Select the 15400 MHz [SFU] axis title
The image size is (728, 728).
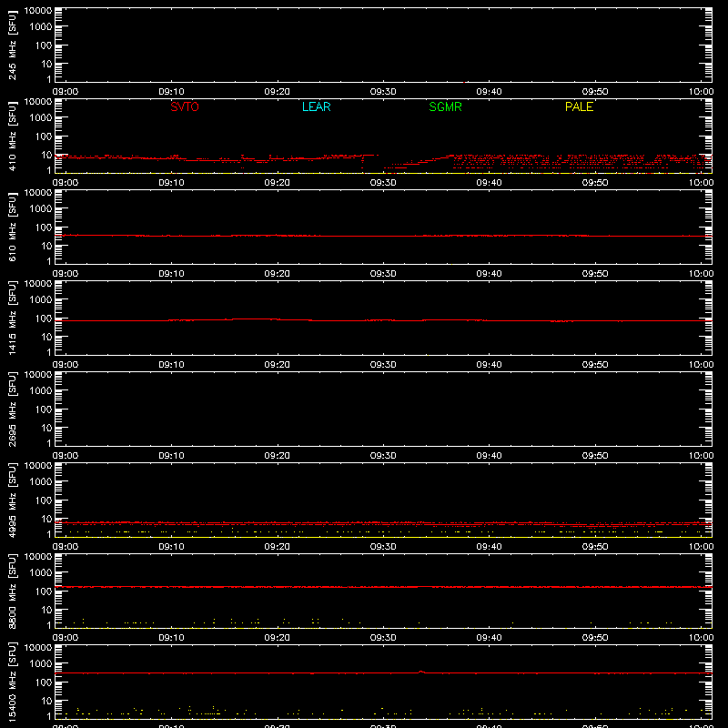pos(12,682)
